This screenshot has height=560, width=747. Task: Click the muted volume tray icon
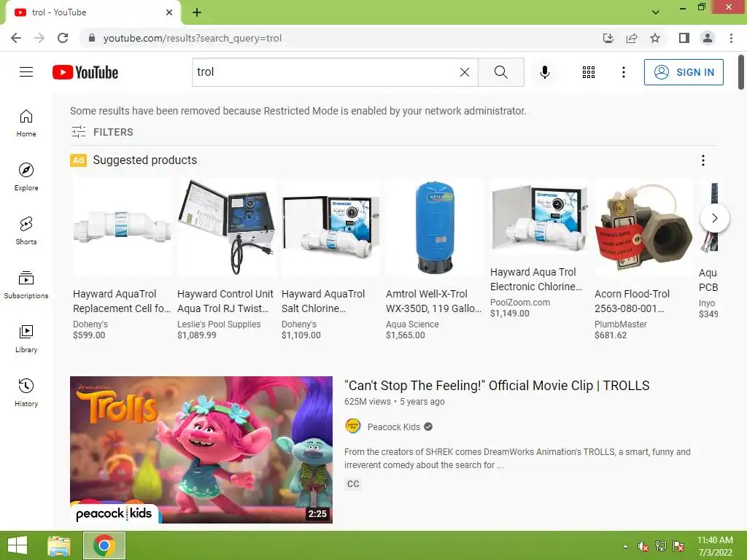click(x=643, y=546)
